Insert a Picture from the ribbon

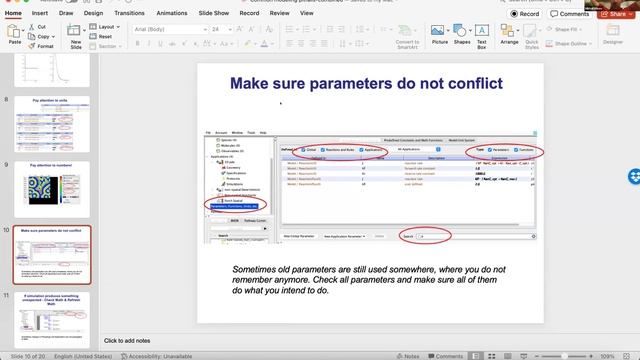437,31
